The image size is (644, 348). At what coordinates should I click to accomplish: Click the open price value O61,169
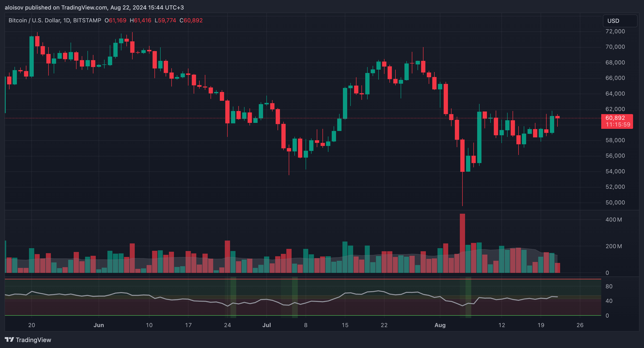tap(115, 20)
